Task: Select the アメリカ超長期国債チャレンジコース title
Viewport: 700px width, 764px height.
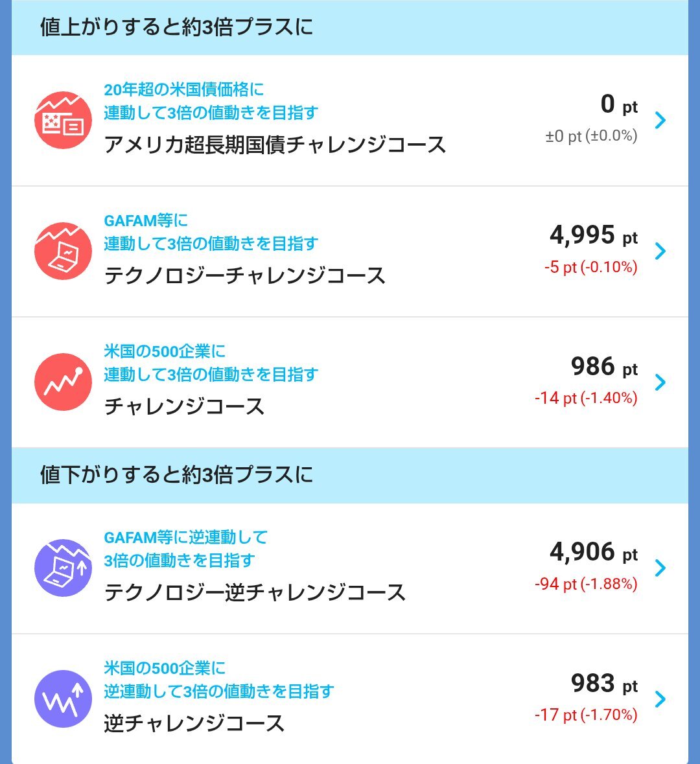Action: [275, 145]
